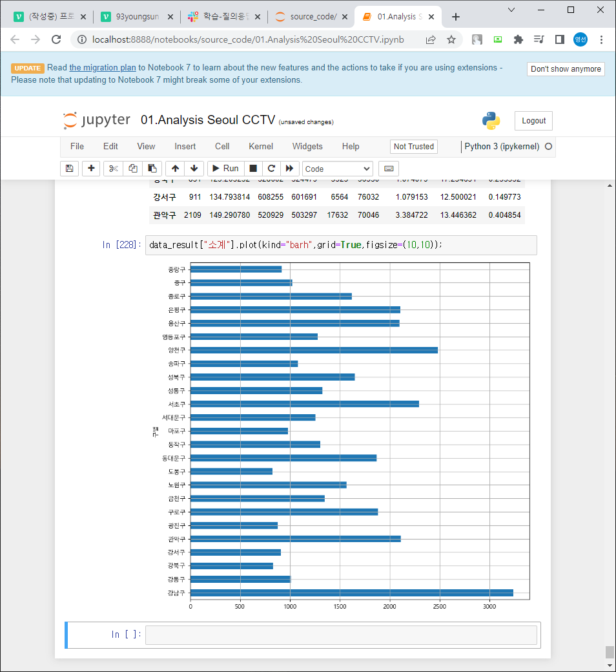616x672 pixels.
Task: Open the View menu
Action: click(x=146, y=147)
